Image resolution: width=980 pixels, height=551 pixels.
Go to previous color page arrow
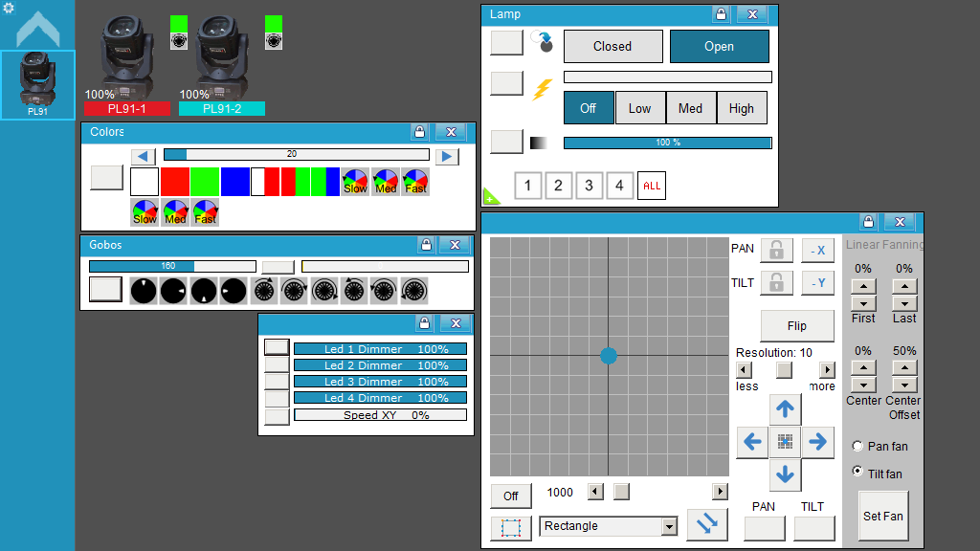144,156
